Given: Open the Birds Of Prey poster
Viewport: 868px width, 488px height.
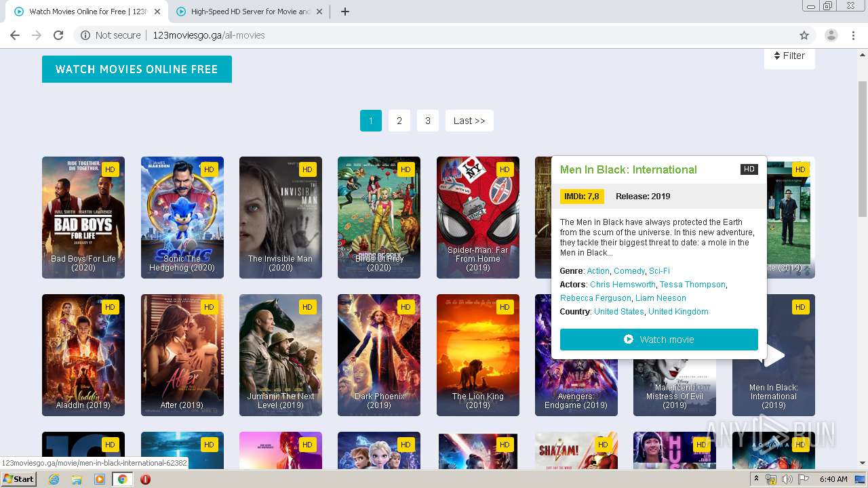Looking at the screenshot, I should click(379, 218).
